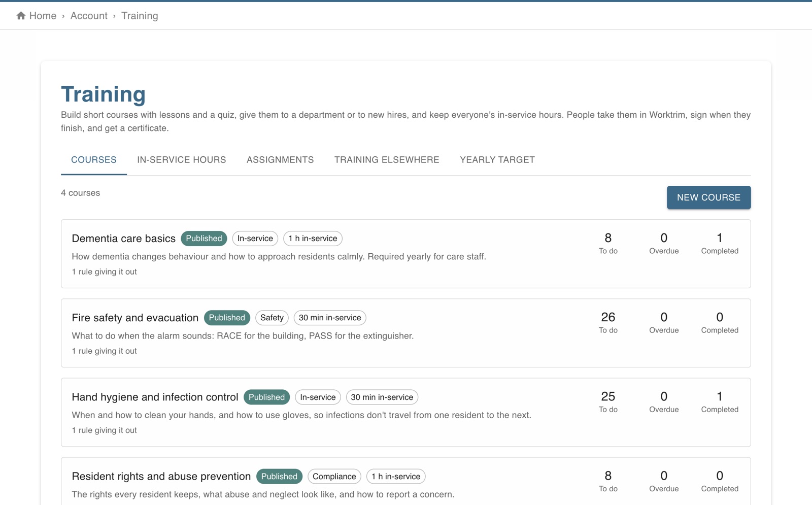Click 30 min in-service tag on Fire safety
This screenshot has width=812, height=505.
point(330,318)
